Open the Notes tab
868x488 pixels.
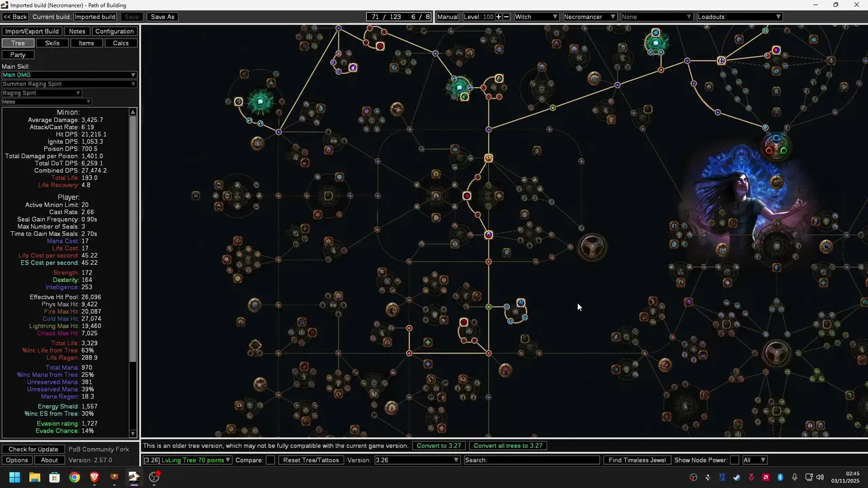[77, 31]
